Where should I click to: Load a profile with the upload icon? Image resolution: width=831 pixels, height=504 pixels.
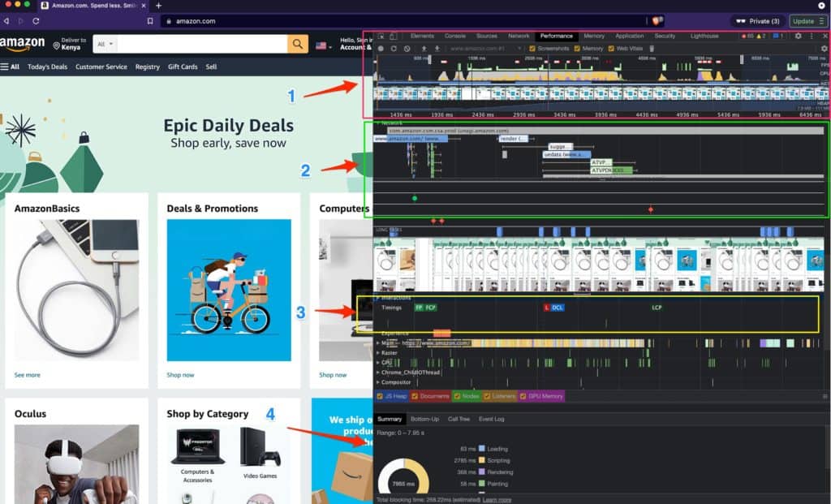[424, 48]
